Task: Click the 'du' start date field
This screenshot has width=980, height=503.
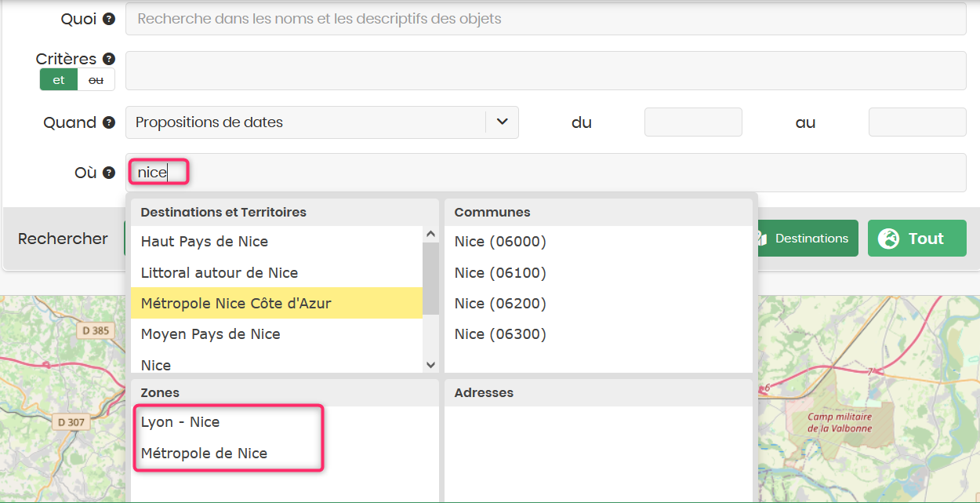Action: point(693,122)
